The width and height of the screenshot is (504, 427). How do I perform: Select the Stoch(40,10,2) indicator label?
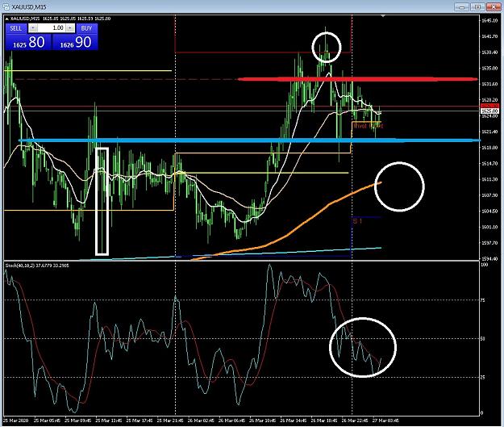37,266
